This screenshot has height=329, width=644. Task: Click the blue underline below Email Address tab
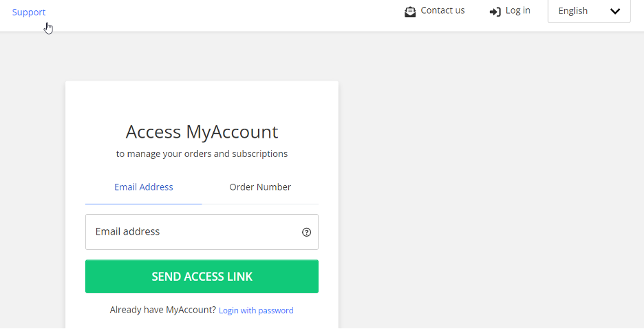tap(144, 204)
